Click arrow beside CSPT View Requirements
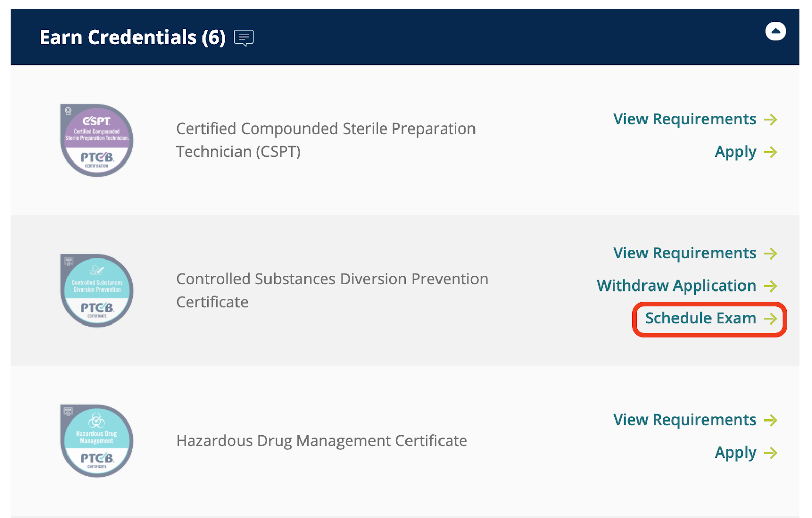 (x=771, y=119)
